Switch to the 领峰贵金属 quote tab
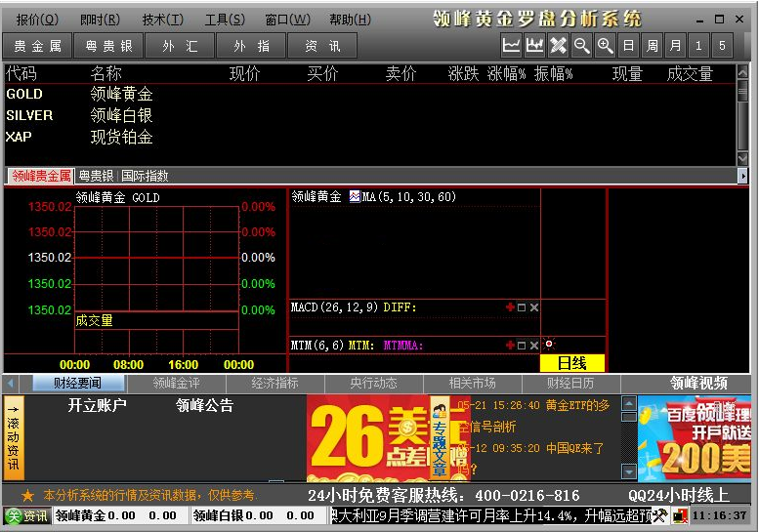The height and width of the screenshot is (532, 759). click(x=41, y=176)
